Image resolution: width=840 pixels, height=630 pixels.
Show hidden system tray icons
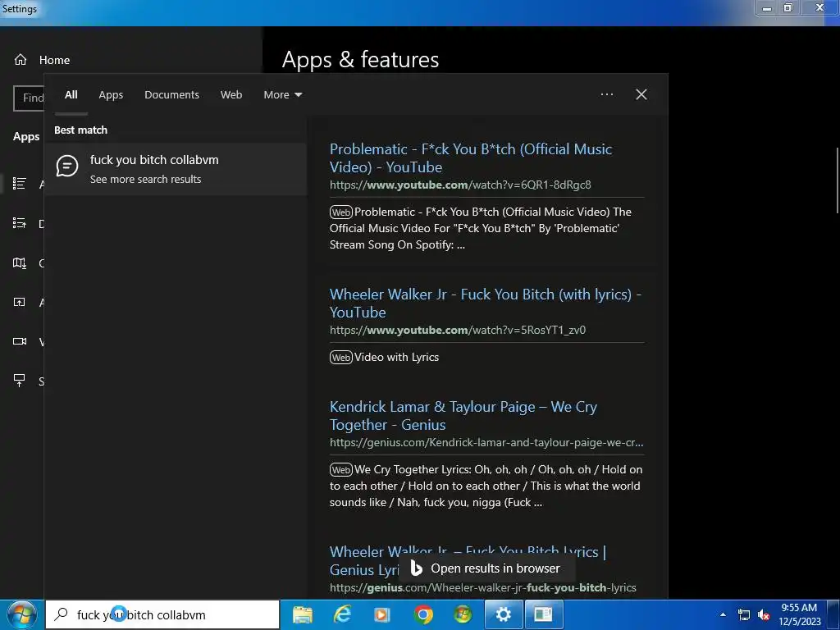pyautogui.click(x=723, y=614)
